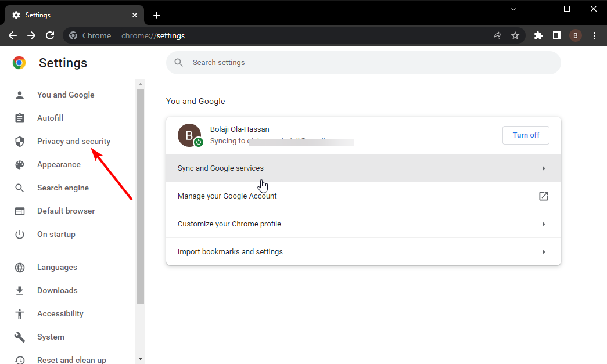Click the gear icon on the Settings tab

point(16,15)
